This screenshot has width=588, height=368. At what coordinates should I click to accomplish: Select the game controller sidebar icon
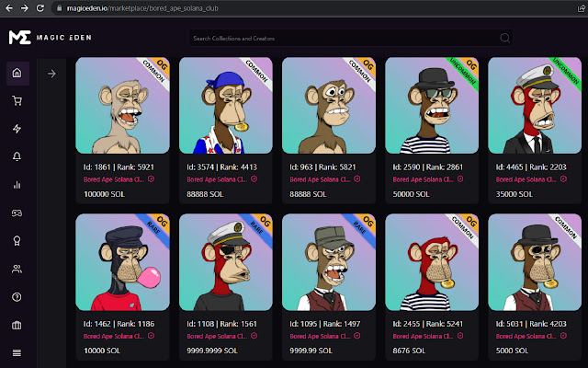17,213
